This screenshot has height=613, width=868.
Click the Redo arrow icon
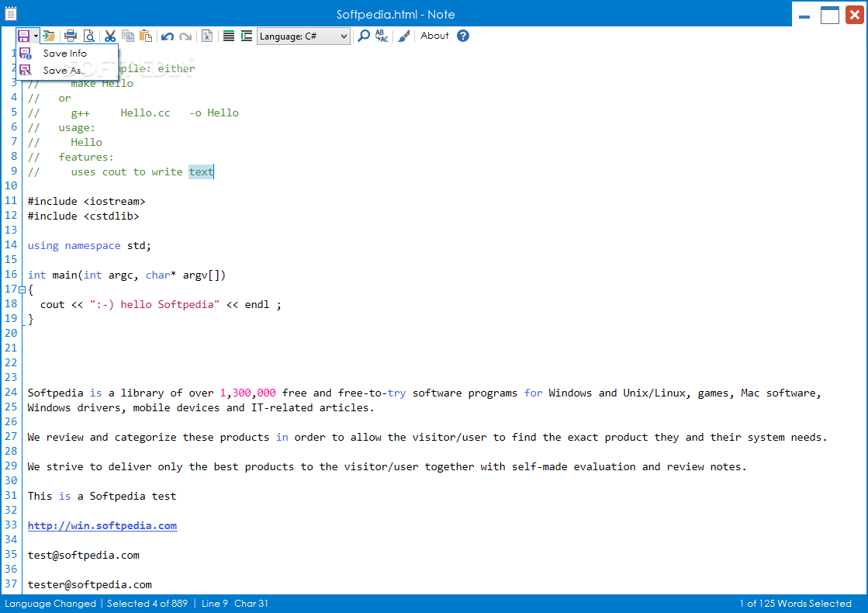point(185,36)
